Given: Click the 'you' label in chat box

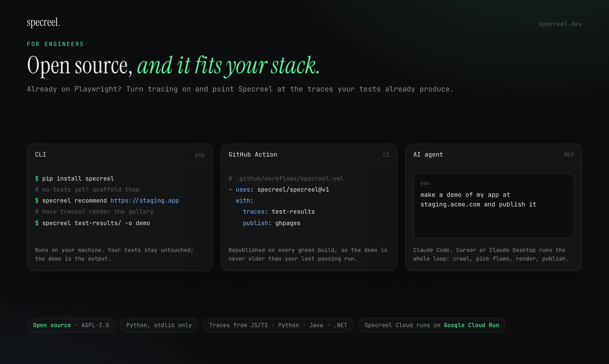Looking at the screenshot, I should (425, 183).
